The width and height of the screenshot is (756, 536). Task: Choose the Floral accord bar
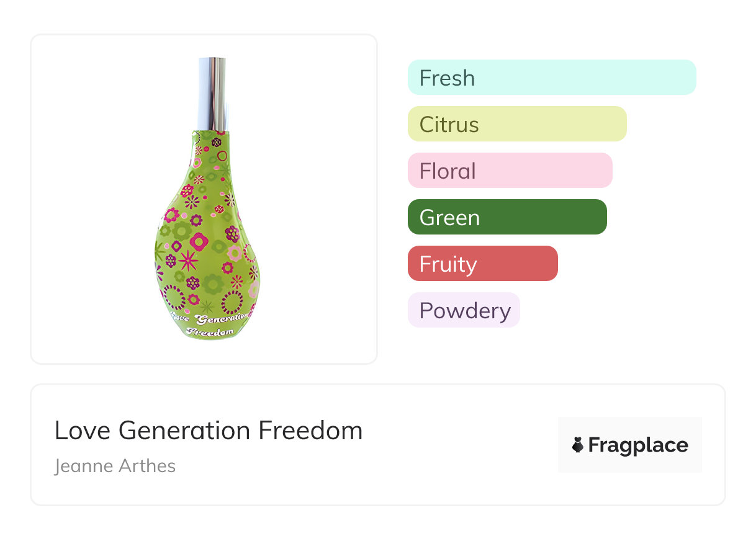[510, 171]
